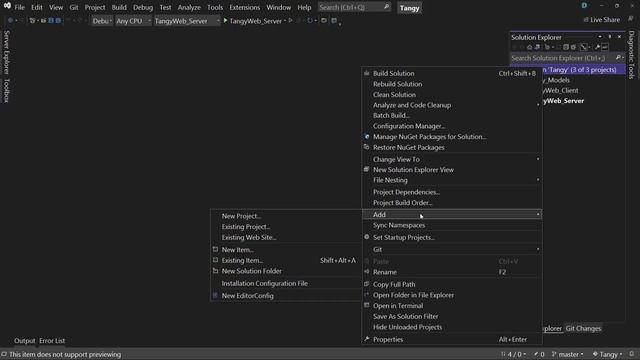This screenshot has width=640, height=360.
Task: Open the Extensions menu
Action: (244, 7)
